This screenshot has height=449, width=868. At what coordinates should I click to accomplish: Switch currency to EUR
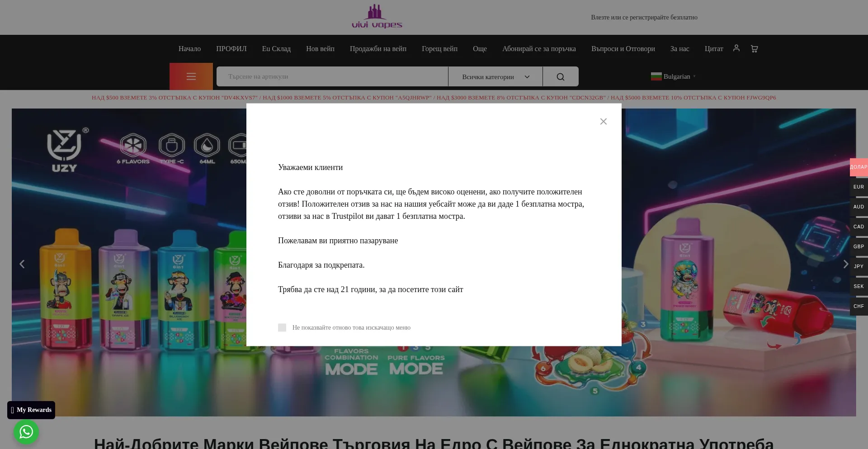(859, 187)
